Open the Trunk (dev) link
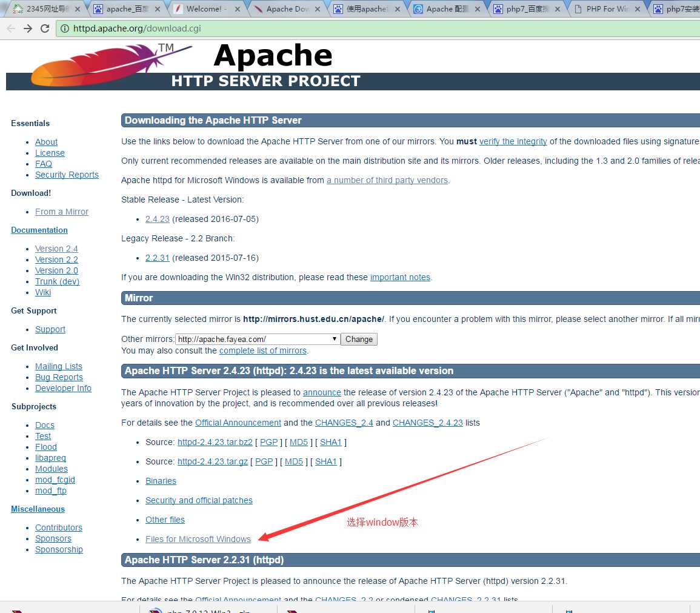The width and height of the screenshot is (700, 613). [x=57, y=281]
